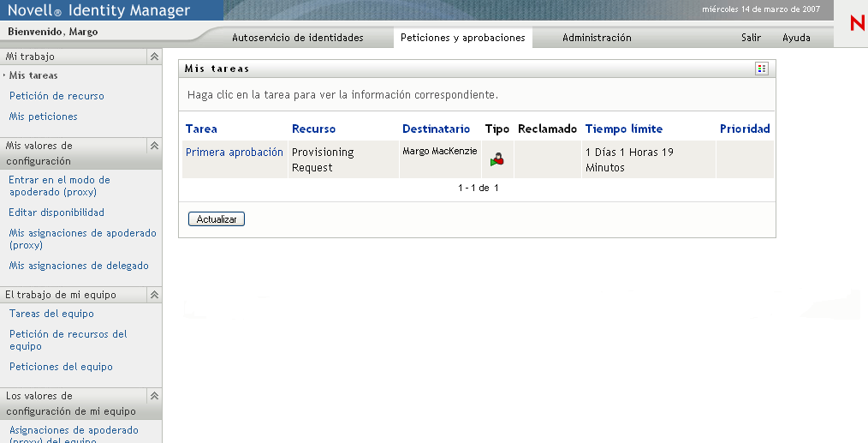The image size is (868, 443).
Task: Click the 1 Días 1 Horas 19 Minutos cell
Action: (648, 159)
